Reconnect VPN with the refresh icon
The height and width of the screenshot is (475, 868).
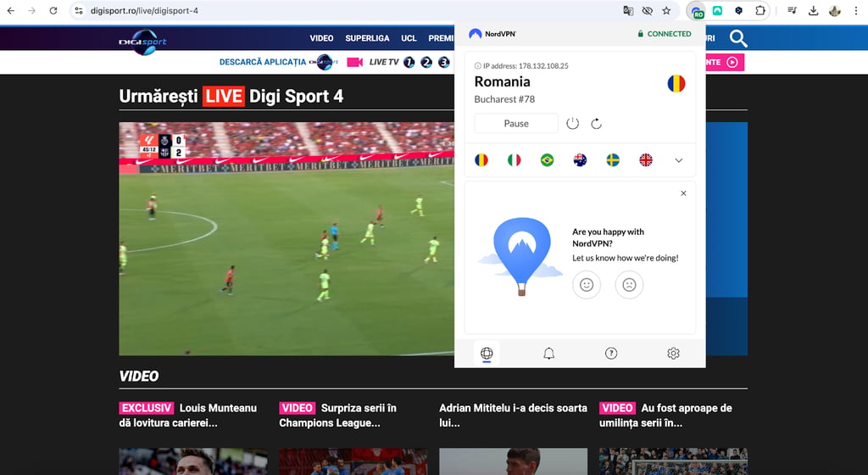click(x=596, y=124)
